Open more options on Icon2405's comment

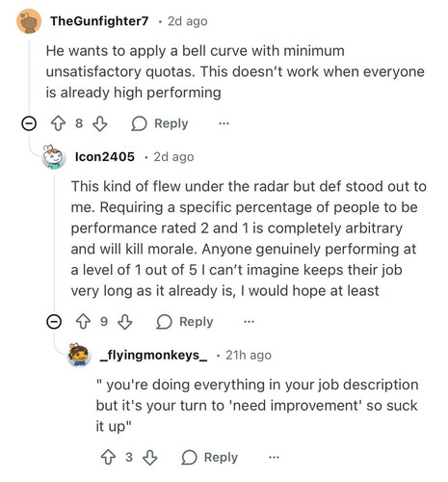tap(249, 322)
